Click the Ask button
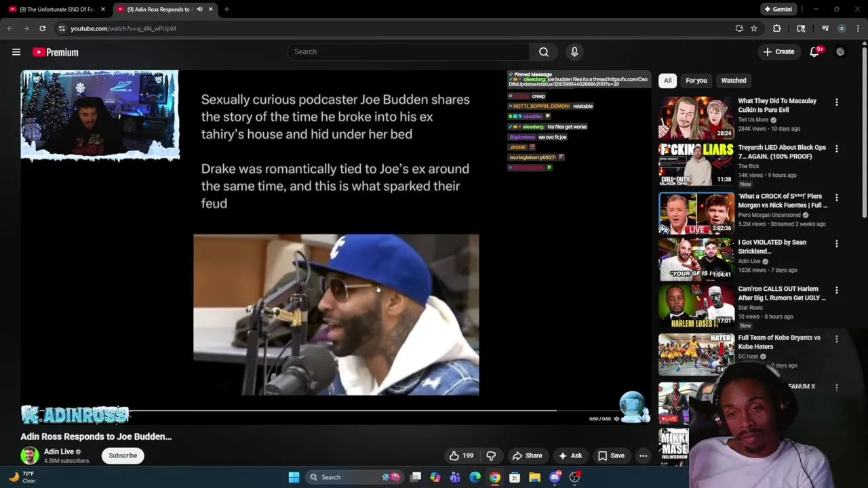868x488 pixels. [570, 455]
